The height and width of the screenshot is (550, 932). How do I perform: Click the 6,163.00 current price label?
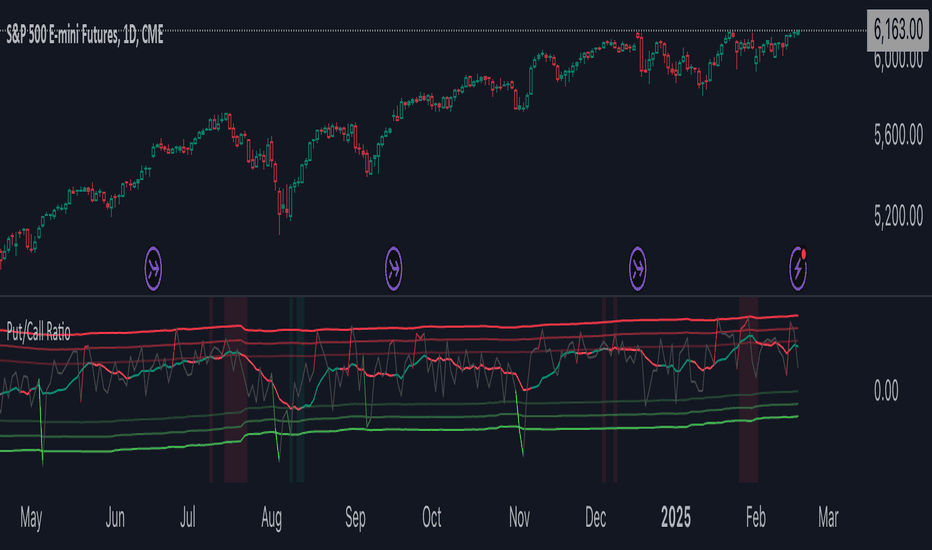pos(898,30)
